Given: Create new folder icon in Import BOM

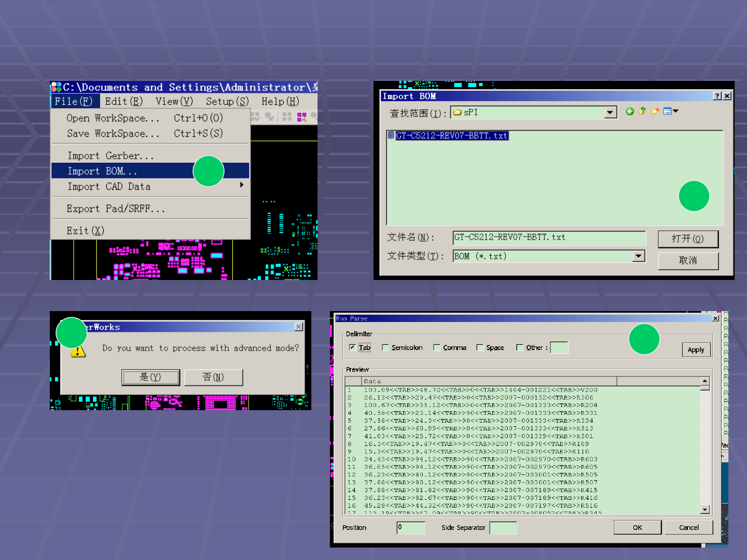Looking at the screenshot, I should [x=655, y=111].
